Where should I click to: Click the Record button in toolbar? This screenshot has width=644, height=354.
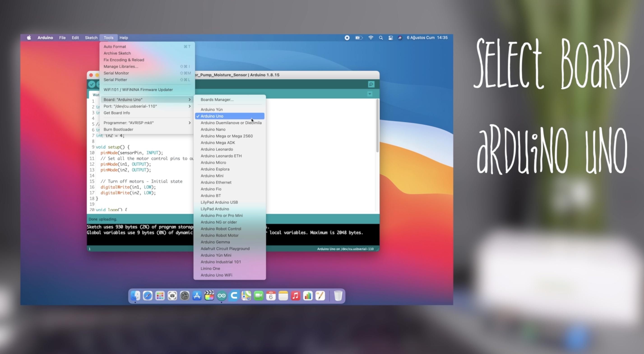click(347, 37)
